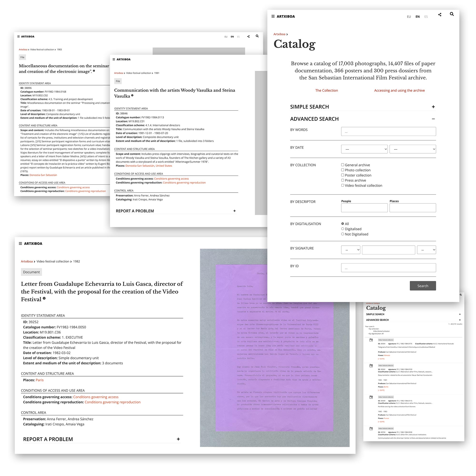
Task: Click info icon beside Letter from Guadalupe title
Action: [44, 298]
